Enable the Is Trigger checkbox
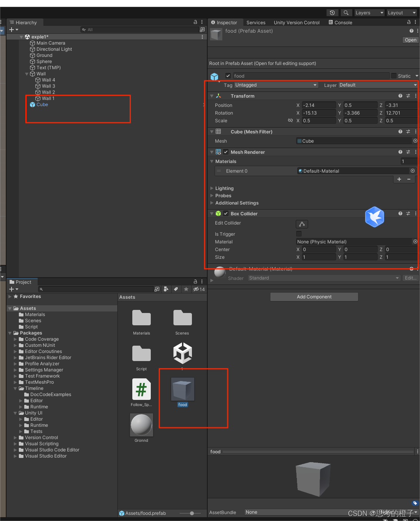This screenshot has width=420, height=521. click(x=299, y=234)
